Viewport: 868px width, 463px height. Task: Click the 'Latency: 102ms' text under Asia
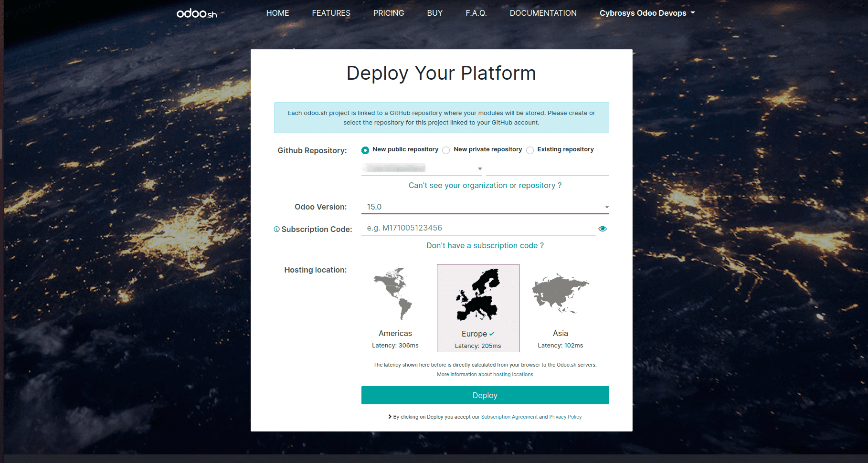coord(561,346)
